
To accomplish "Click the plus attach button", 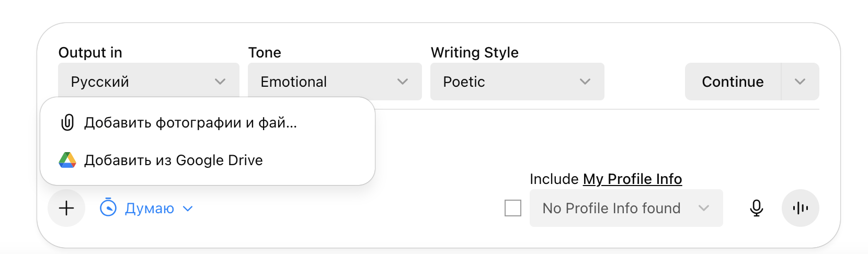I will click(66, 208).
